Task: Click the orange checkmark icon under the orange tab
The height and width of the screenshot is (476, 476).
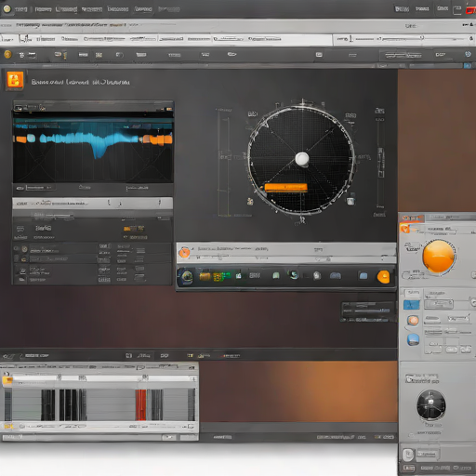Action: click(x=405, y=229)
